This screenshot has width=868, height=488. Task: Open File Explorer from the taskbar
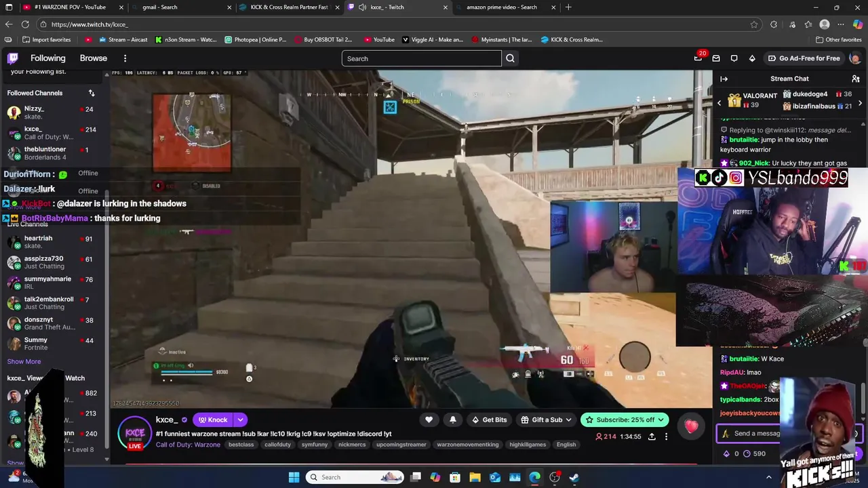point(475,477)
